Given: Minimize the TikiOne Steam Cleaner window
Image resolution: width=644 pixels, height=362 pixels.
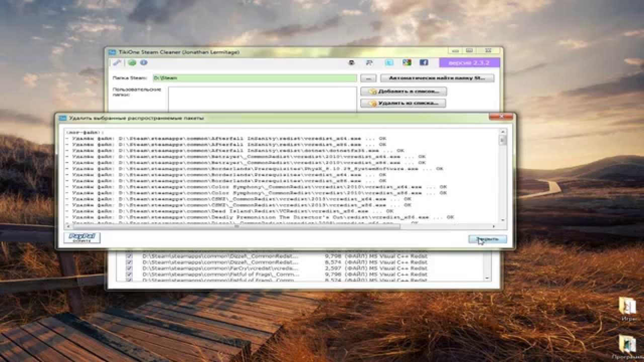Looking at the screenshot, I should pyautogui.click(x=456, y=51).
